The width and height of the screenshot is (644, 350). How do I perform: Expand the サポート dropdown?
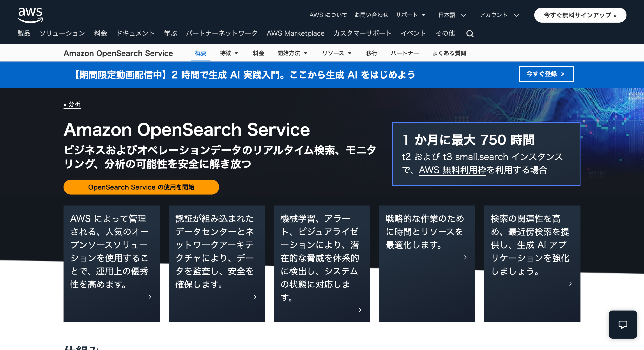(x=410, y=15)
